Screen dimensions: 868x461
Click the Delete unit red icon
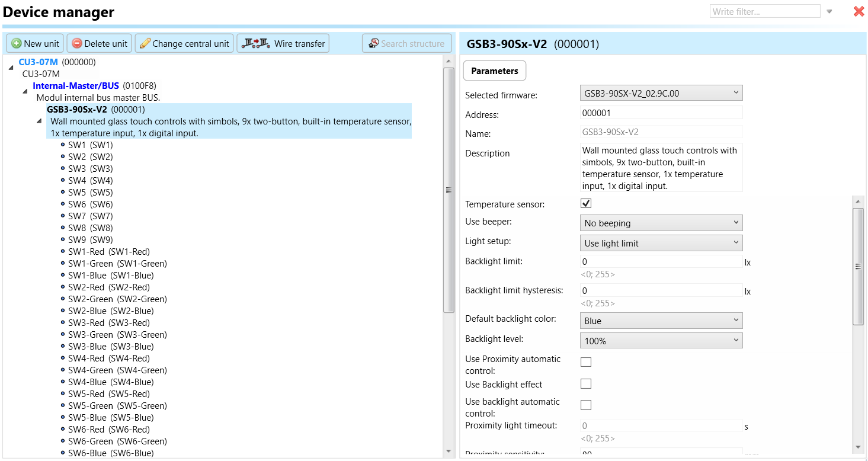pyautogui.click(x=77, y=44)
